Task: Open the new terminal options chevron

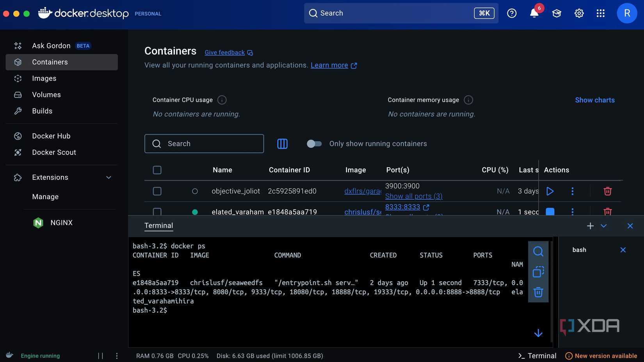Action: point(603,226)
